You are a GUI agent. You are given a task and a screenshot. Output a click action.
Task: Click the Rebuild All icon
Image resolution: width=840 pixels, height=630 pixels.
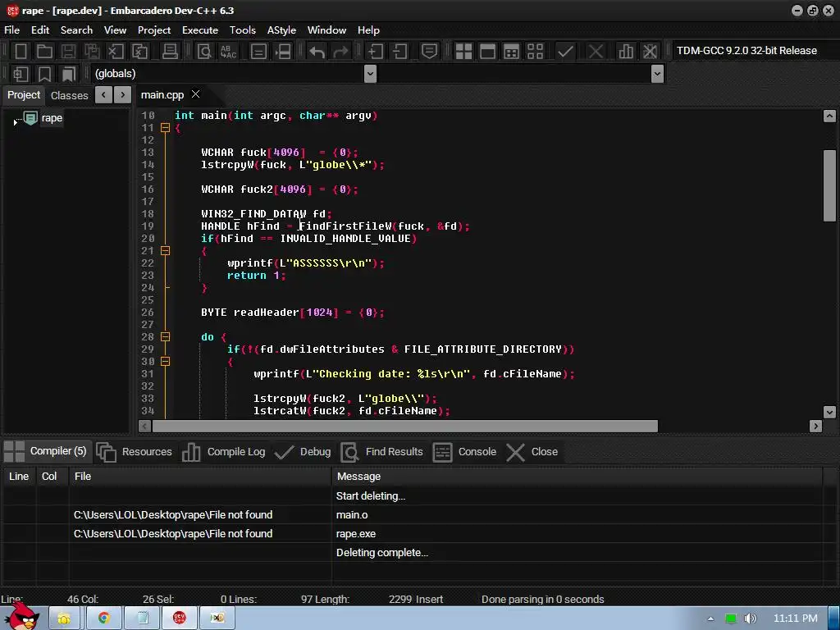[535, 51]
